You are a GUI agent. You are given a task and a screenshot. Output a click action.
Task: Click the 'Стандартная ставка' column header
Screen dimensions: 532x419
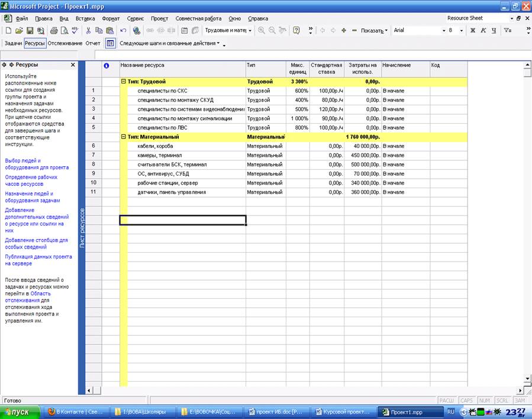coord(326,68)
